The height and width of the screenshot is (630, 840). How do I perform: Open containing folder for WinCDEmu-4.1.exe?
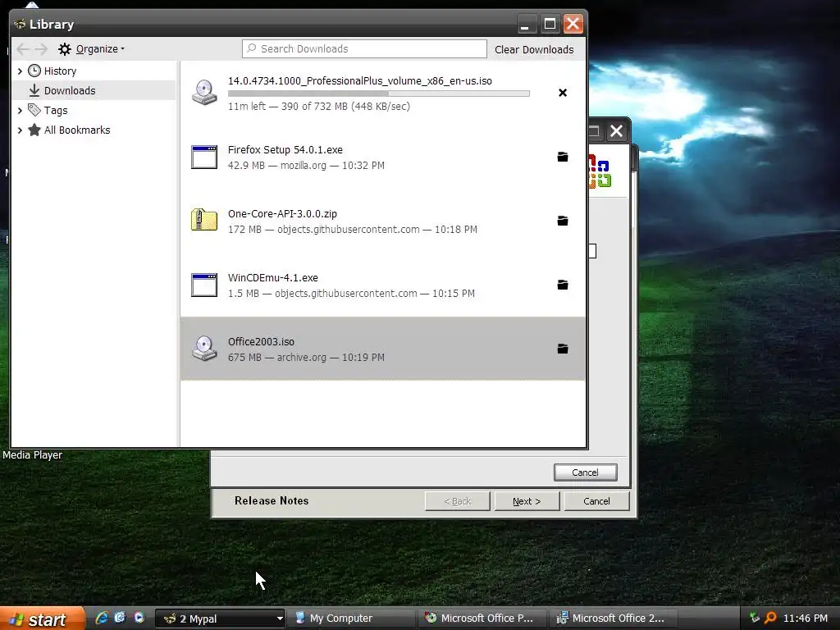point(563,285)
